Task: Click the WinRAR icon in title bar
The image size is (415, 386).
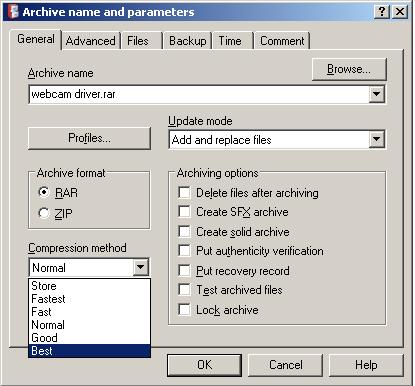Action: 13,12
